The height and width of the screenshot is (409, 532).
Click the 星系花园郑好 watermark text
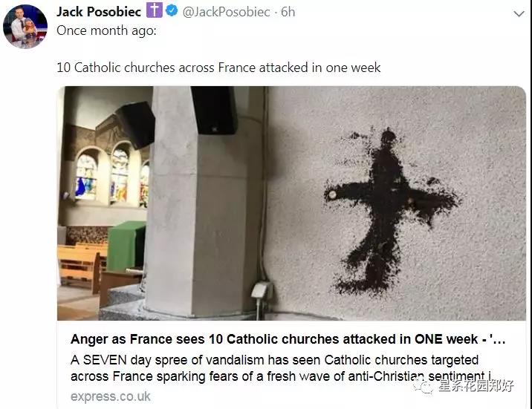coord(476,386)
